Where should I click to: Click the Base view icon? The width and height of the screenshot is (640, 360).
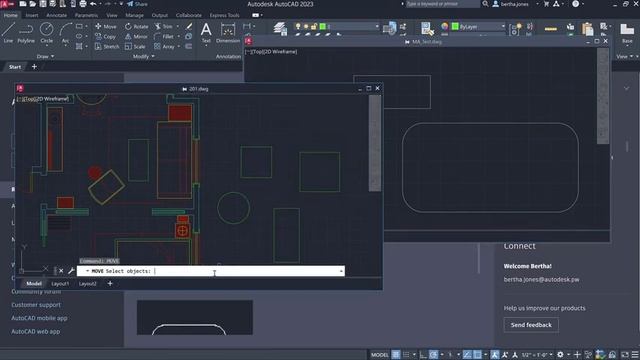(627, 33)
